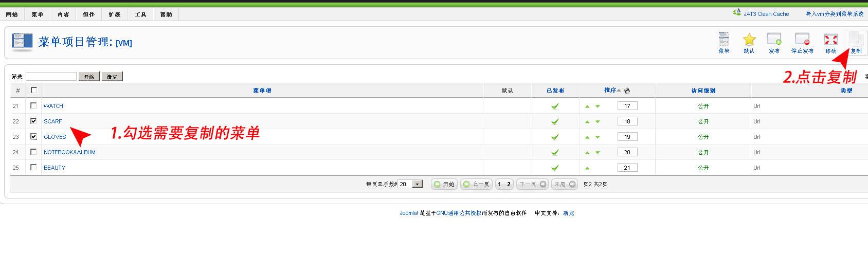Viewport: 868px width, 271px height.
Task: Tick the select-all checkbox in the table header
Action: [x=34, y=90]
